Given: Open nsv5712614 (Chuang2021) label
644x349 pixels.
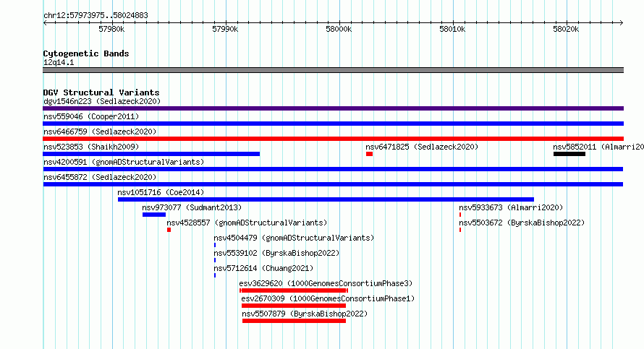Looking at the screenshot, I should [263, 268].
